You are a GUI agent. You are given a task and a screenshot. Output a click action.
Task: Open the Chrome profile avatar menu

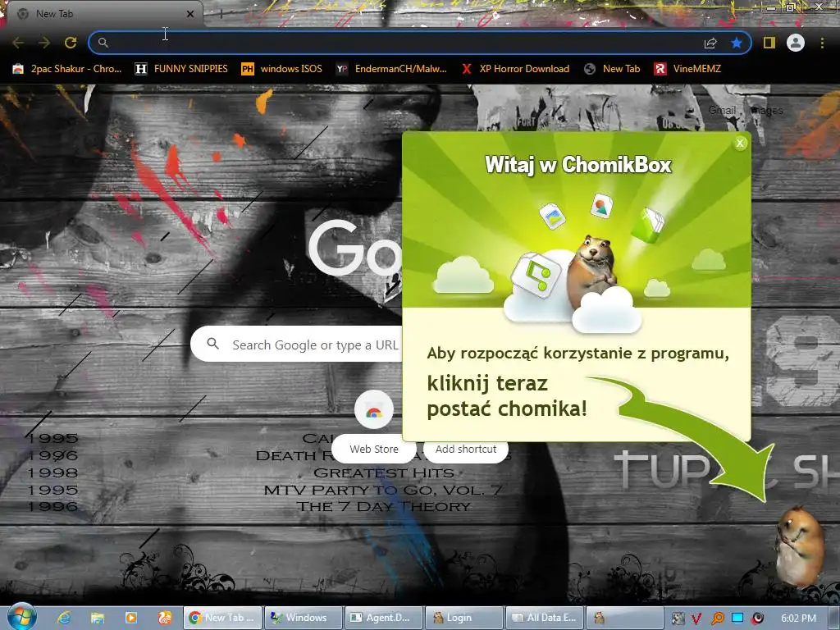[x=796, y=43]
